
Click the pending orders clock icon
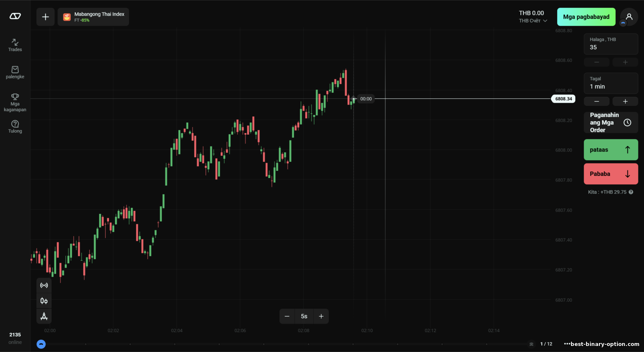(x=627, y=122)
